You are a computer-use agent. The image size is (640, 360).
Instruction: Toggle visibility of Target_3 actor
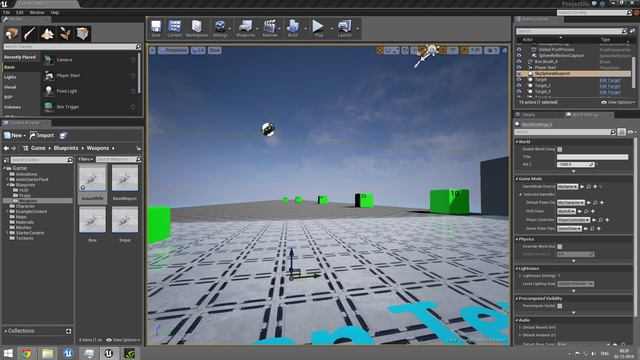(519, 92)
